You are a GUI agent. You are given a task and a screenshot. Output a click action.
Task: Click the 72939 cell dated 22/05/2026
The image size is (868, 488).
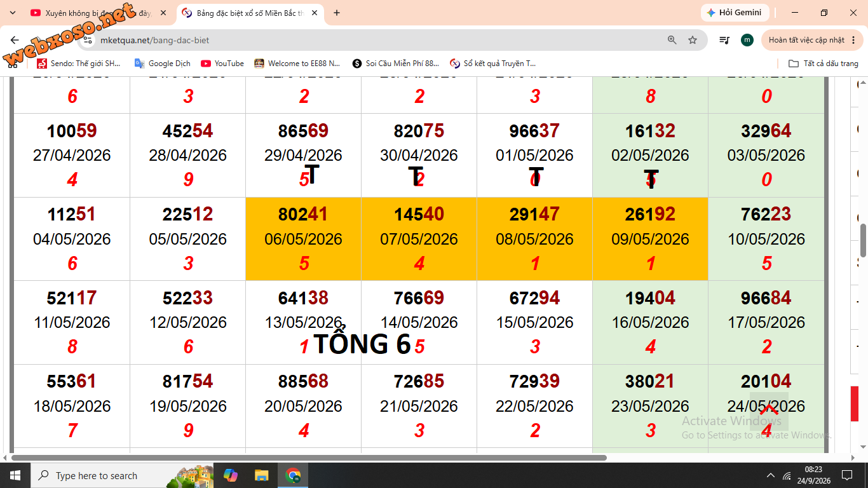(534, 406)
